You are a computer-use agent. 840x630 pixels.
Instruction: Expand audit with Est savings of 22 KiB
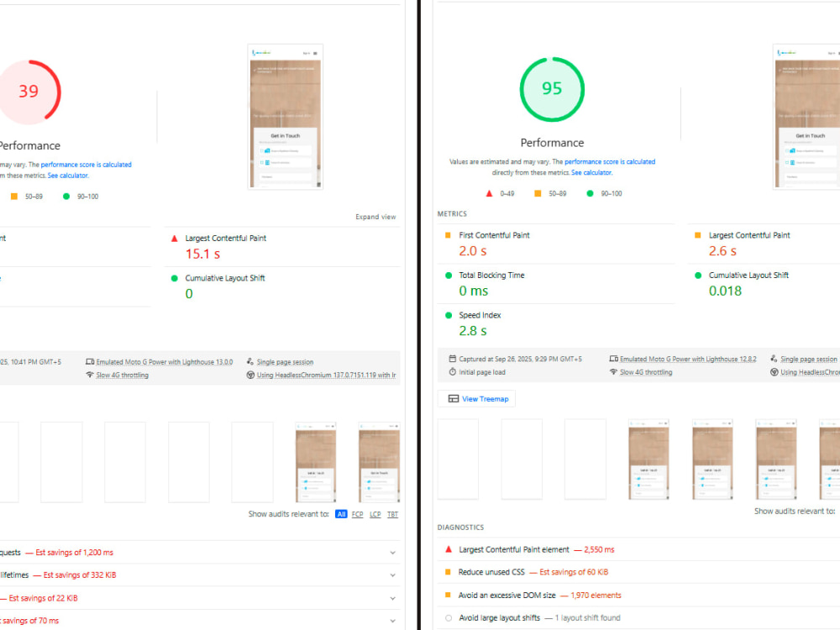coord(392,598)
